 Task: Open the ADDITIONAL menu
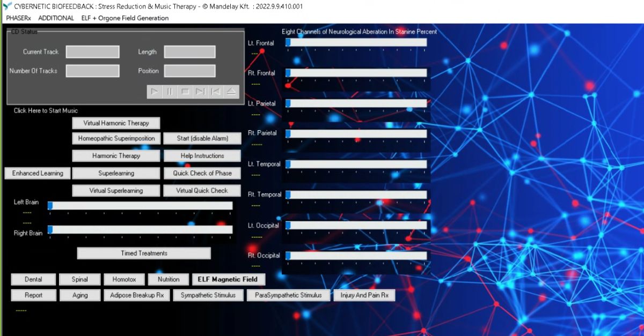click(56, 18)
